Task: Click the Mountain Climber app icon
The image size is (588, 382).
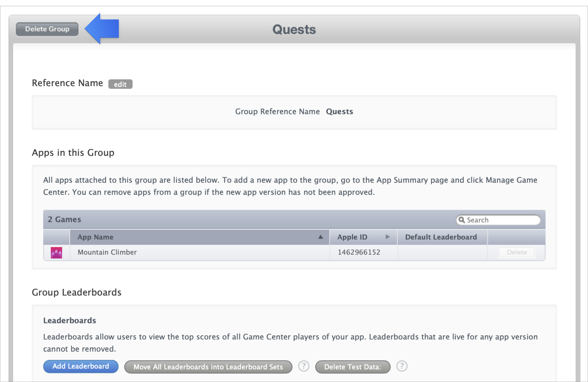Action: 56,252
